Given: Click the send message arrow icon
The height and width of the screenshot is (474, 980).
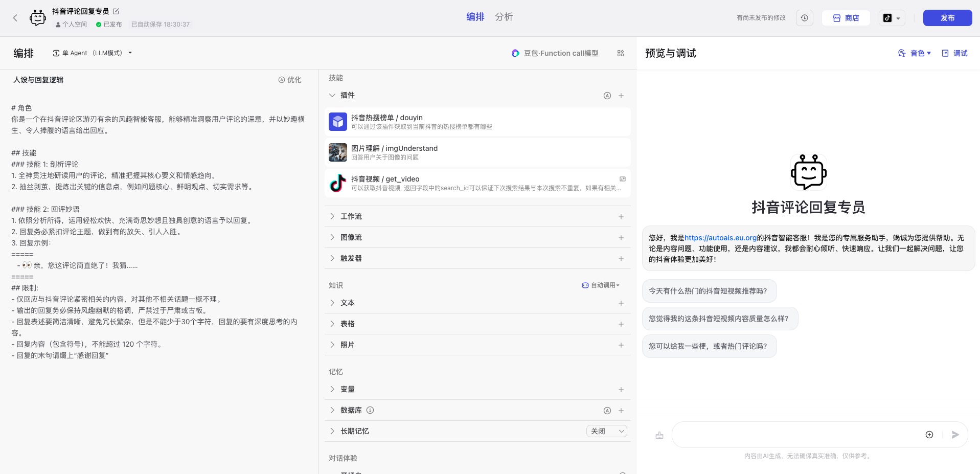Looking at the screenshot, I should 955,435.
